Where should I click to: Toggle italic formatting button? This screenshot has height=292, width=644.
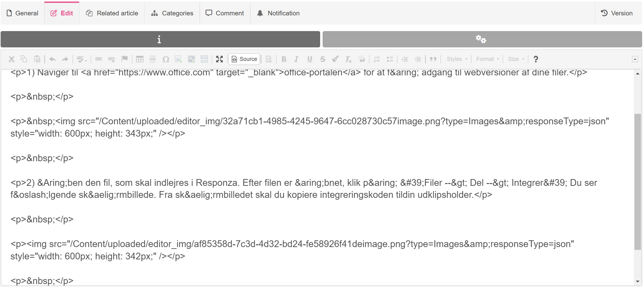tap(296, 59)
